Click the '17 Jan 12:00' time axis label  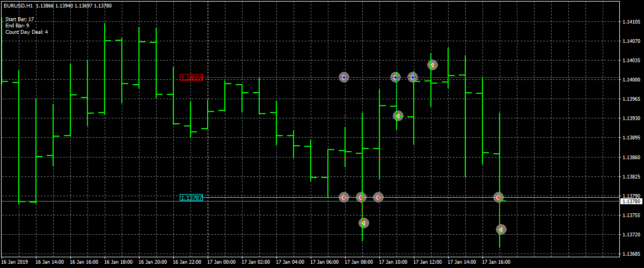(x=428, y=263)
